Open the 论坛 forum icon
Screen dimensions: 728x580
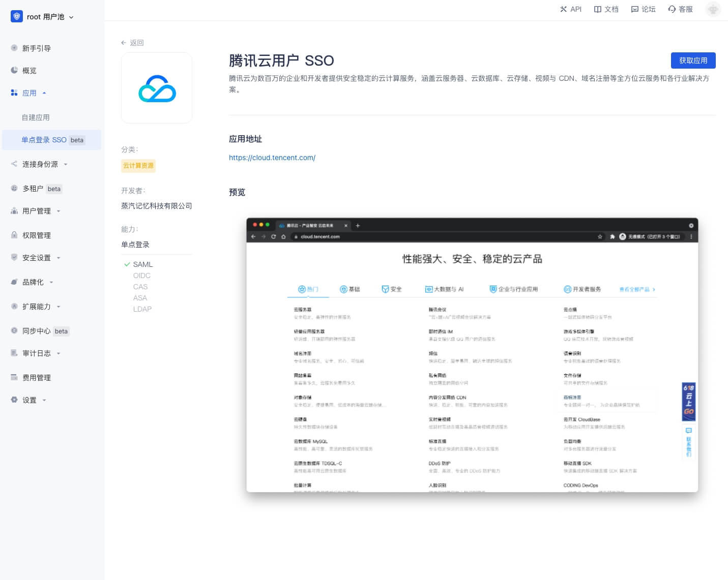(634, 9)
